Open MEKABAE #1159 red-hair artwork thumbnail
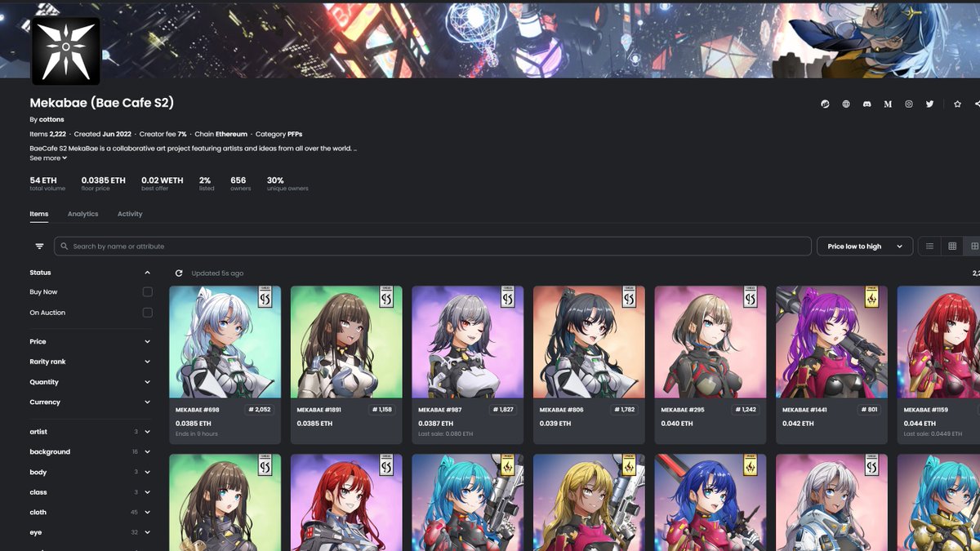The image size is (980, 551). point(938,342)
